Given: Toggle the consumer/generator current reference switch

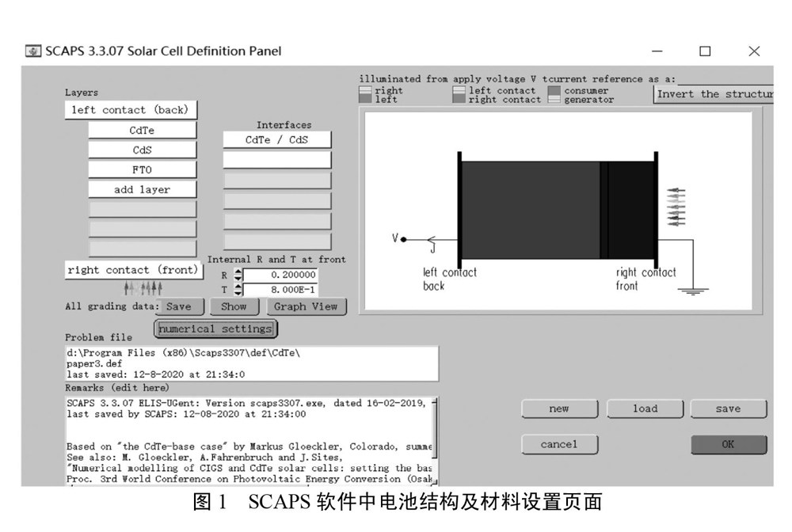Looking at the screenshot, I should 554,95.
